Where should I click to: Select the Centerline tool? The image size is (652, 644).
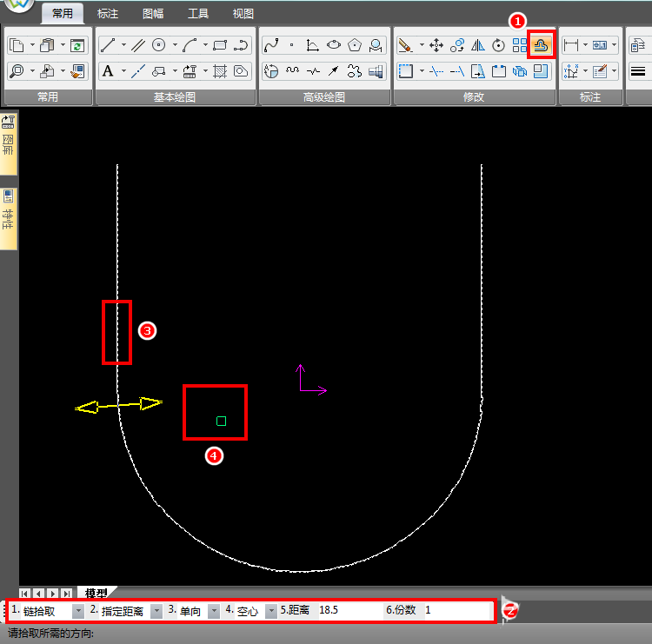point(138,71)
